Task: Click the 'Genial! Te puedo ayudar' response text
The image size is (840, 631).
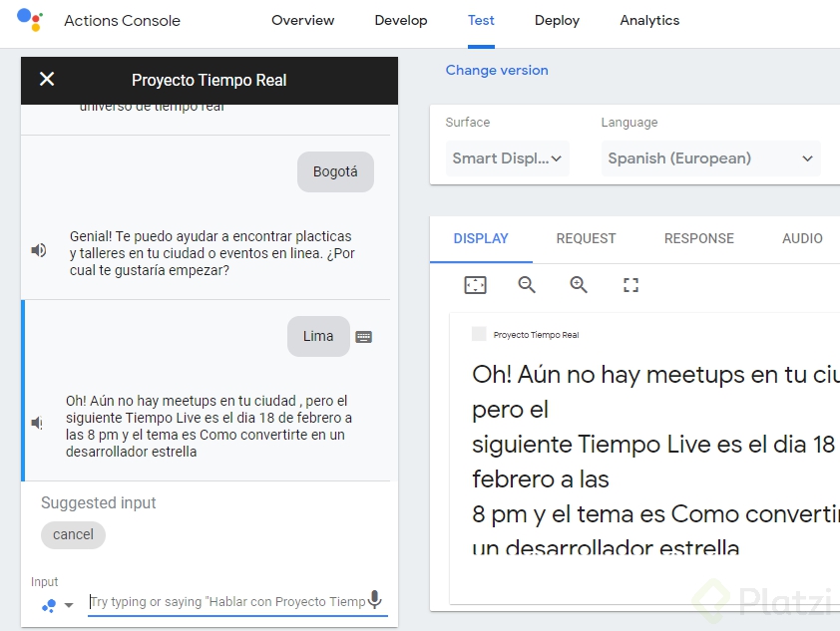Action: (x=212, y=253)
